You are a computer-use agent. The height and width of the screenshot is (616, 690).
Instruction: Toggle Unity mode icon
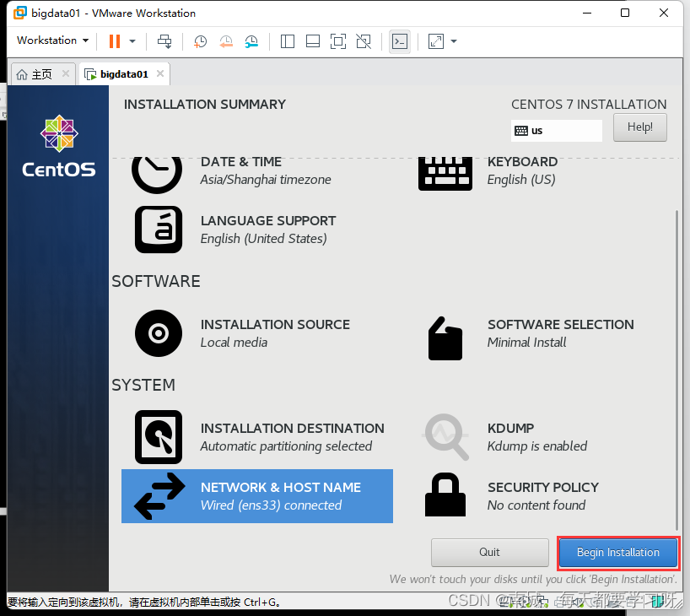(x=364, y=41)
